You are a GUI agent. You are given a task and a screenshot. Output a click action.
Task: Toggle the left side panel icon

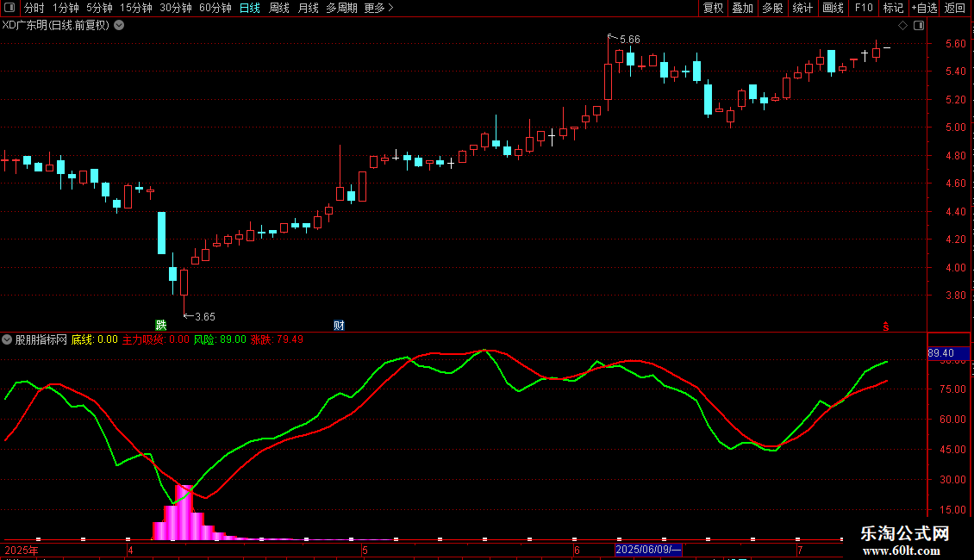click(9, 8)
